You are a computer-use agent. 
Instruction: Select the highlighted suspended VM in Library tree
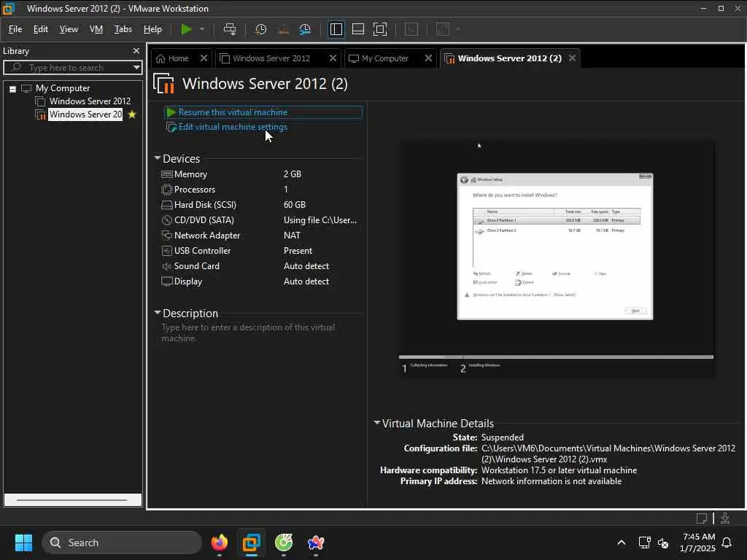pos(85,114)
